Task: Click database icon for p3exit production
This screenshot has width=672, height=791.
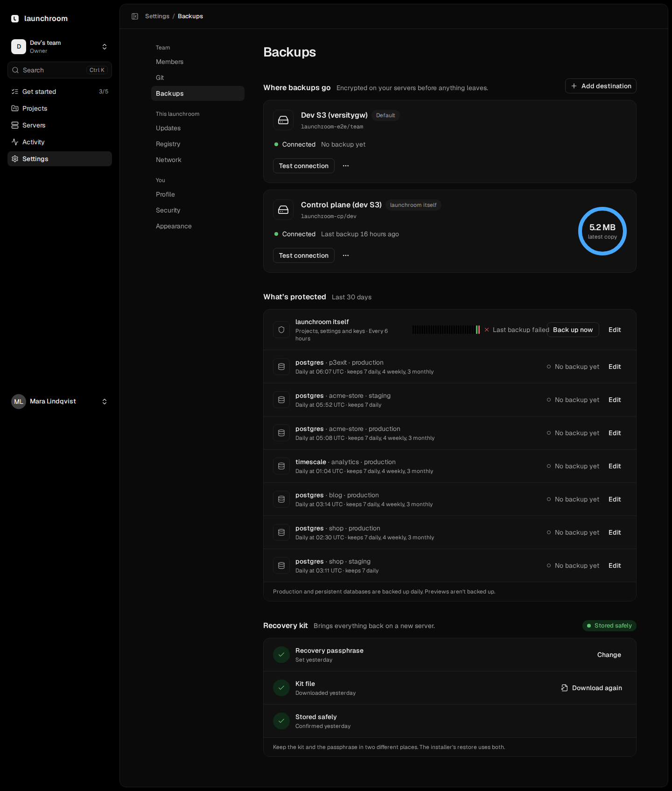Action: pyautogui.click(x=281, y=367)
